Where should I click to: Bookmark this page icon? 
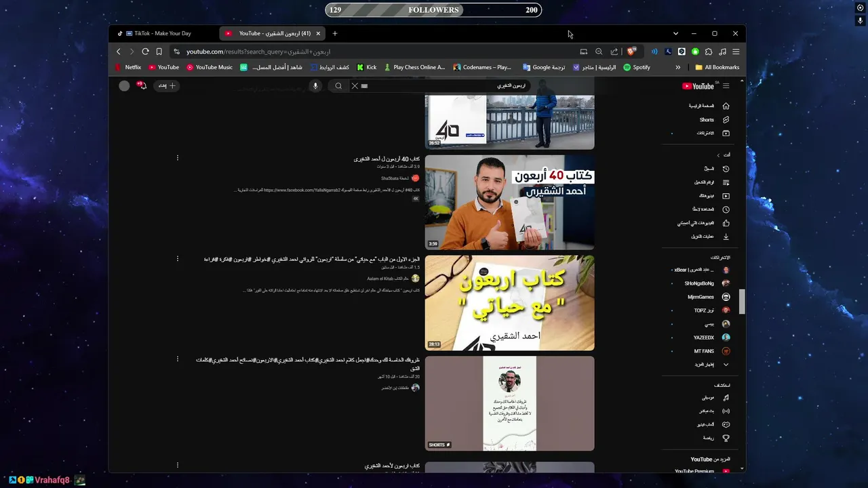159,52
